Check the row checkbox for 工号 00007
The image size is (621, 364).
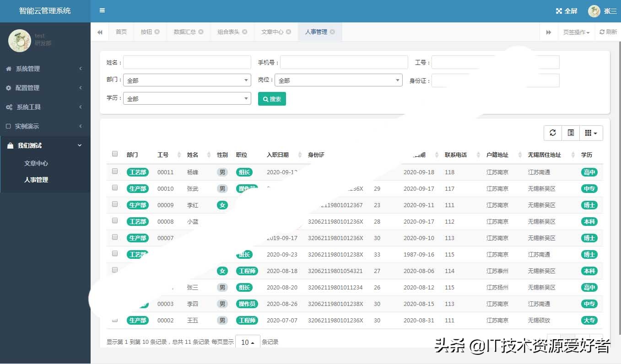(x=115, y=237)
